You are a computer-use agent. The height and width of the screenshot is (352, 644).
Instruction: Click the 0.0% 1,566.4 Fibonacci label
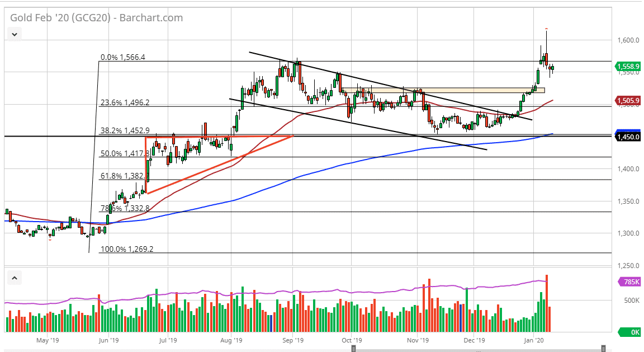coord(123,57)
